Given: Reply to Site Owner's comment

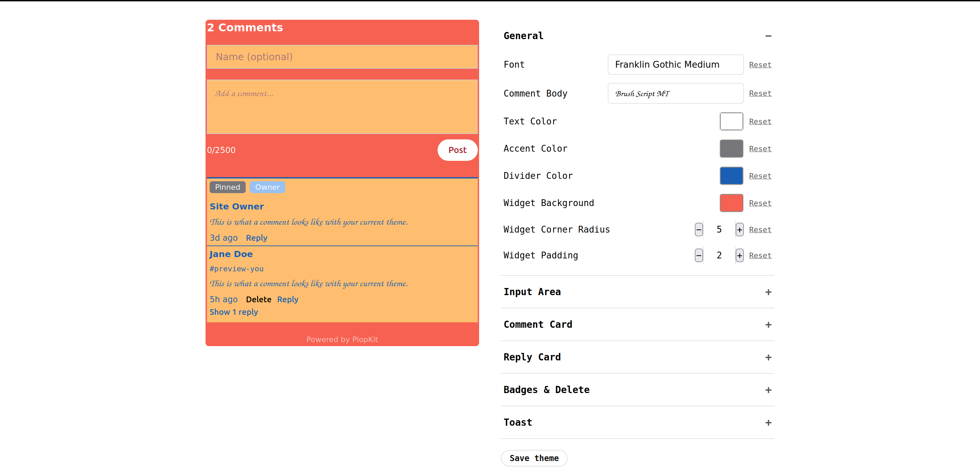Looking at the screenshot, I should [257, 238].
